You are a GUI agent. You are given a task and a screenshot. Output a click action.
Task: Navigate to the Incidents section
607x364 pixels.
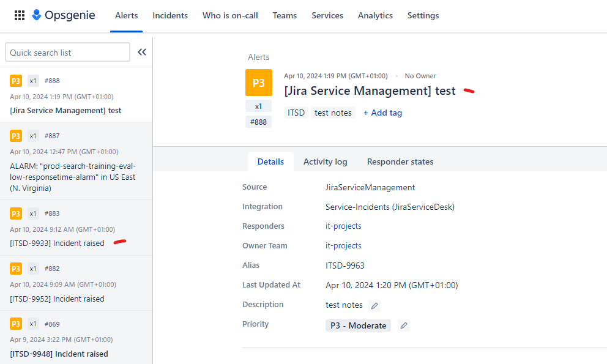[170, 15]
